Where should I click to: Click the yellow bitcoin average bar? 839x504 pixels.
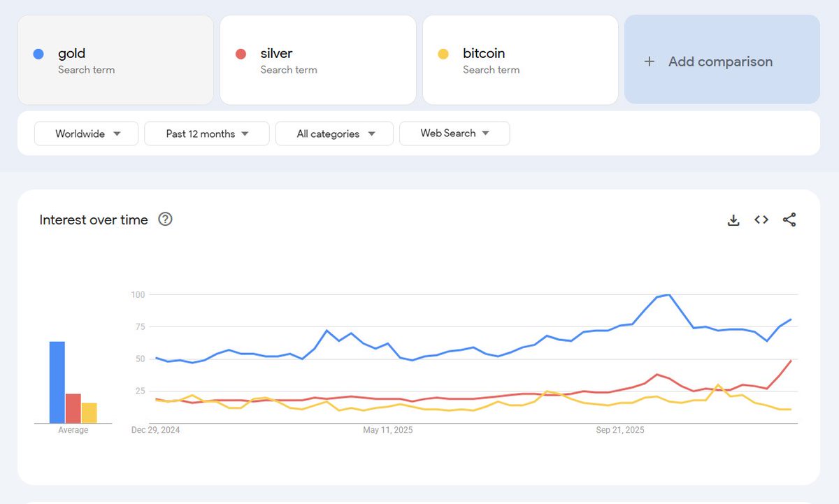tap(89, 413)
